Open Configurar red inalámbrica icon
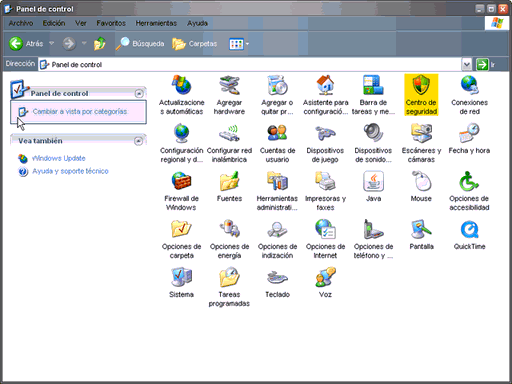512x384 pixels. coord(229,143)
